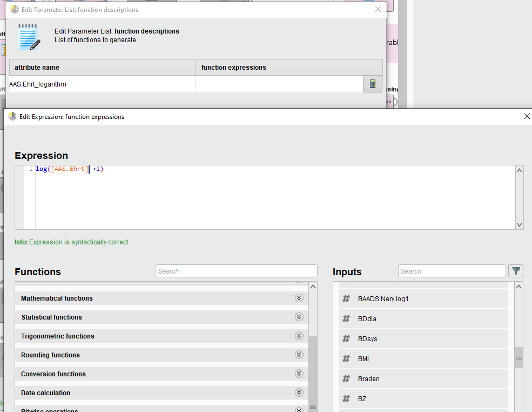This screenshot has height=412, width=532.
Task: Click Functions list scroll up arrow
Action: coord(313,287)
